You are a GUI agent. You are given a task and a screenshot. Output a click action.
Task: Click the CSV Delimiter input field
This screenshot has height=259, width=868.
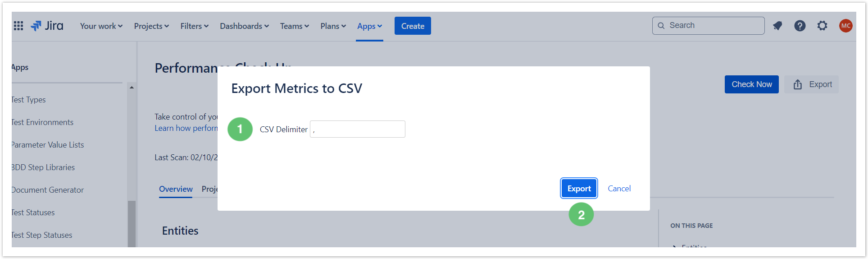(x=358, y=129)
